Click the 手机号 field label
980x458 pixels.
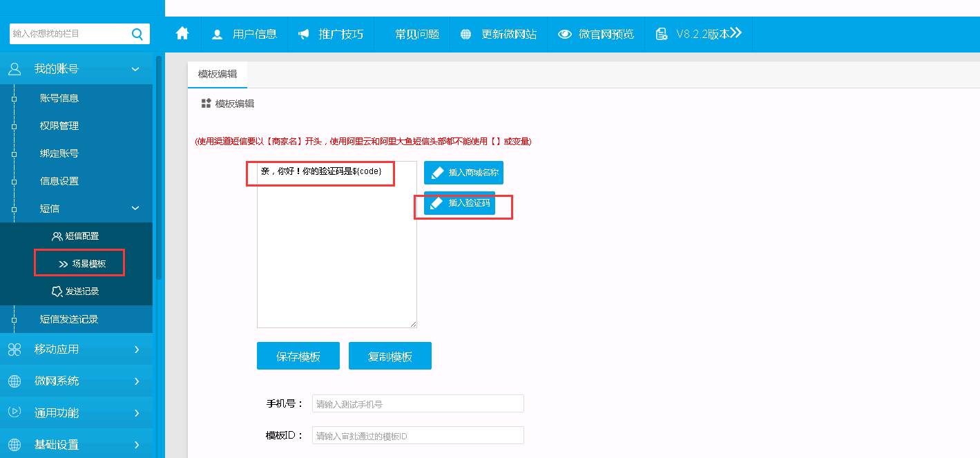pos(285,403)
